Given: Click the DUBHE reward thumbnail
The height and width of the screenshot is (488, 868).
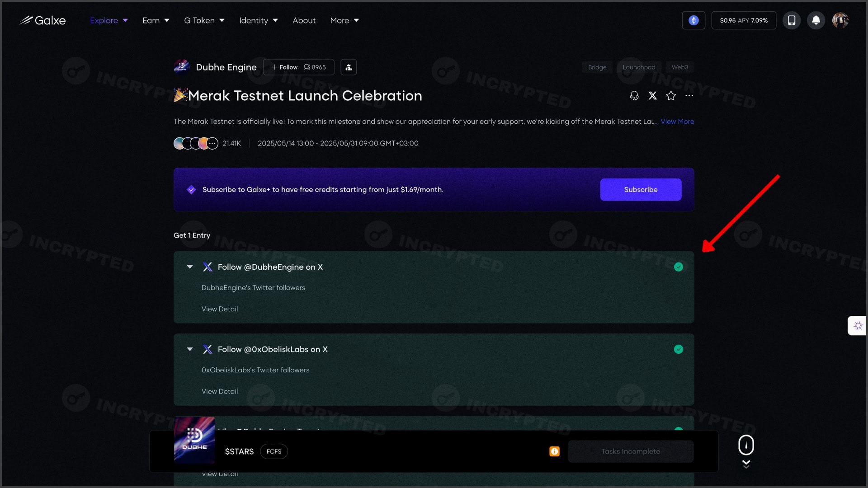Looking at the screenshot, I should [194, 440].
